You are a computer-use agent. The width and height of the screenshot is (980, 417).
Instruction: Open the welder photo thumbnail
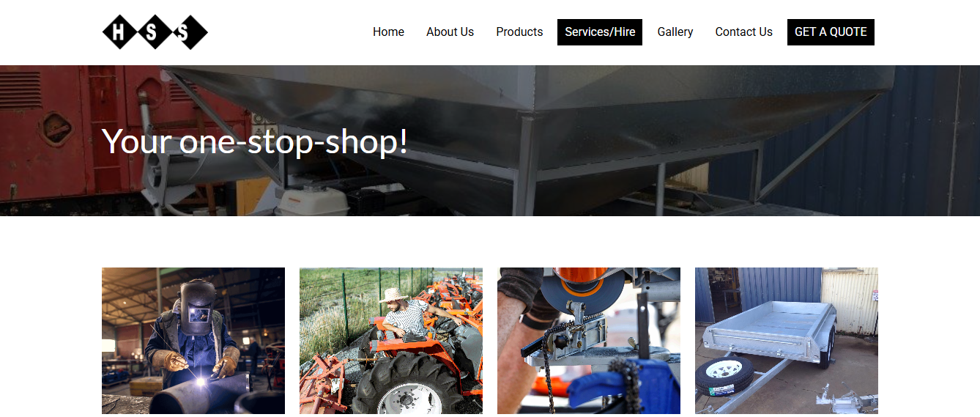coord(193,342)
